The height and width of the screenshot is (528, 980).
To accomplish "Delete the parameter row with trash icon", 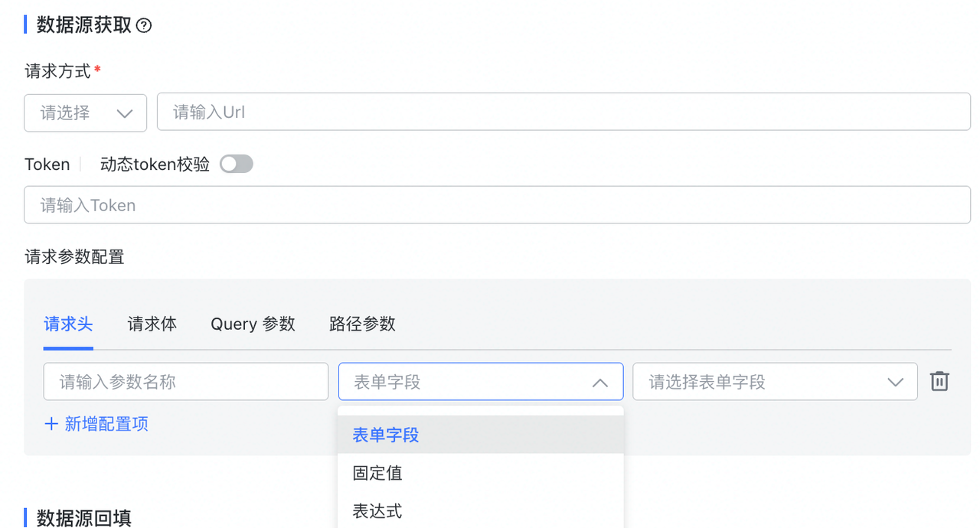I will tap(939, 381).
